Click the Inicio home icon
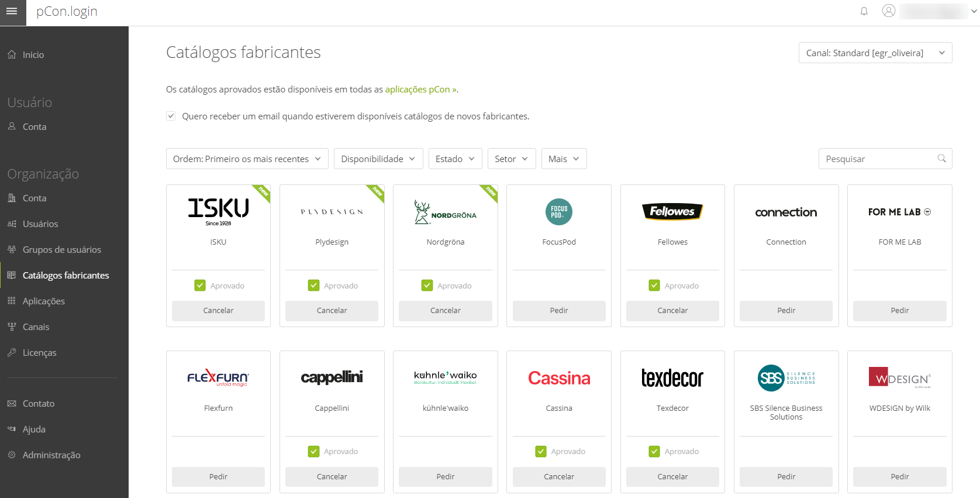 (x=12, y=54)
